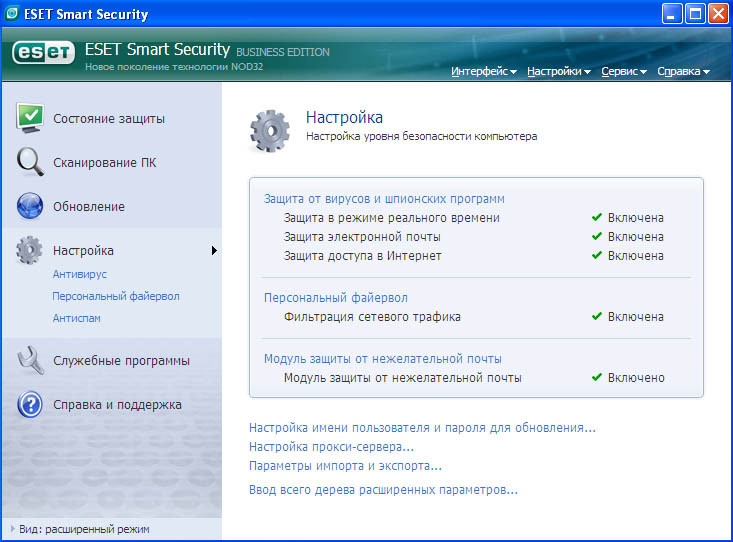Open Антиспам sidebar subitem
733x542 pixels.
pos(76,318)
